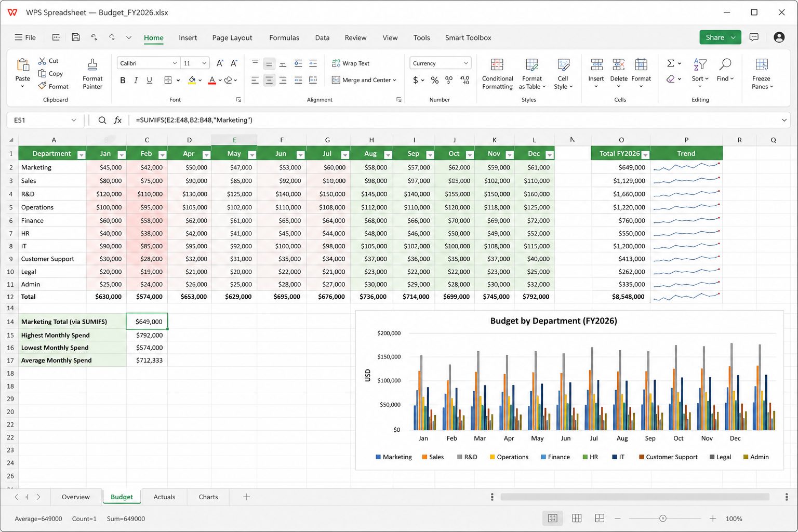Click the formula bar input field
The width and height of the screenshot is (798, 532).
tap(455, 120)
